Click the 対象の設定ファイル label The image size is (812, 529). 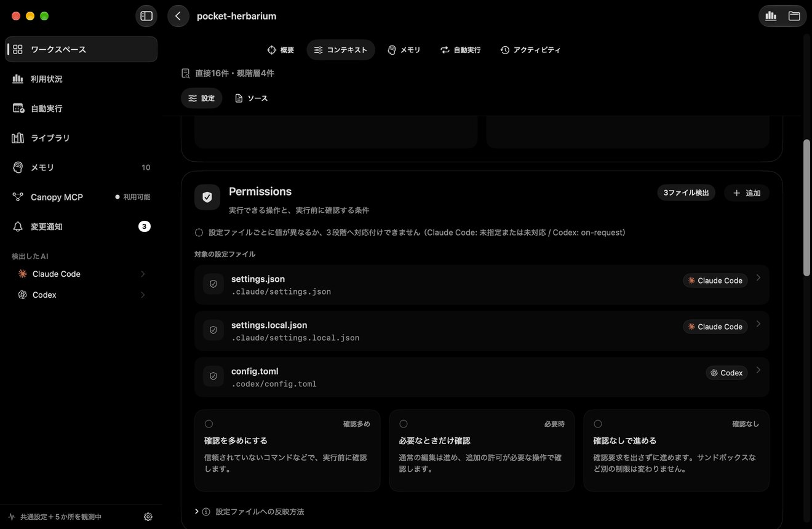tap(225, 254)
